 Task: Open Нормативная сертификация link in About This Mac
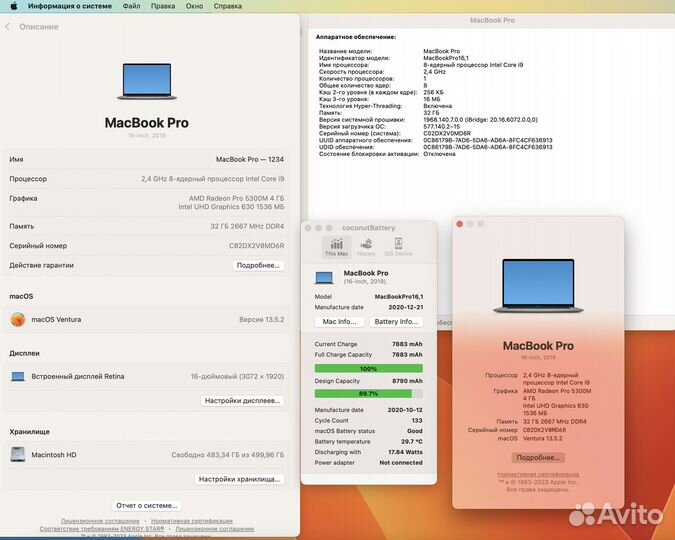[538, 474]
